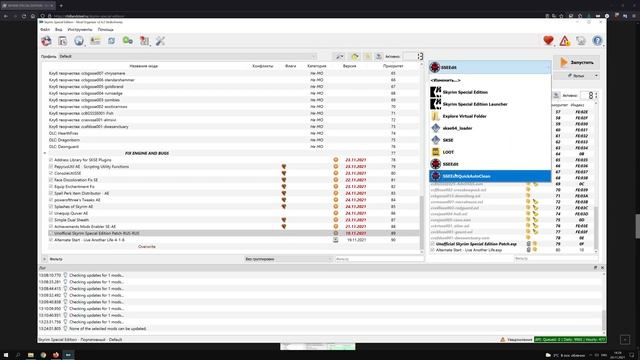The height and width of the screenshot is (360, 640).
Task: Click the plugin list vertical scrollbar thumb
Action: (x=596, y=228)
